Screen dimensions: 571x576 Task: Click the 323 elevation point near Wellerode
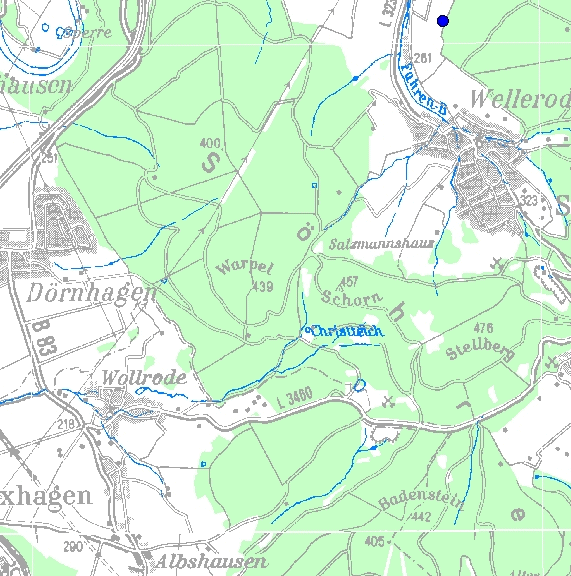pos(529,201)
